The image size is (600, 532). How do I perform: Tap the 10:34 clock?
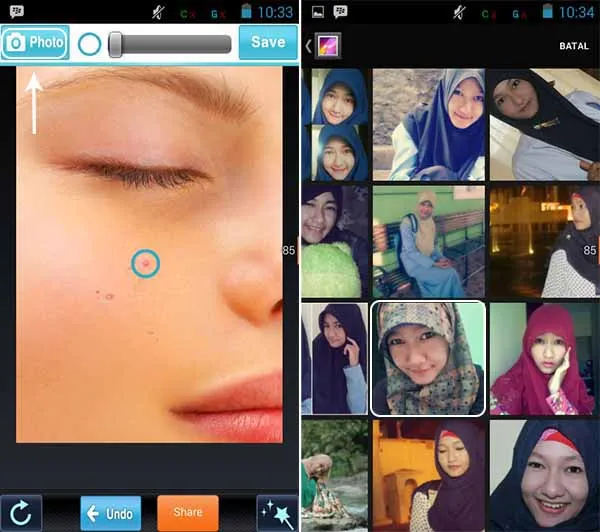point(576,12)
